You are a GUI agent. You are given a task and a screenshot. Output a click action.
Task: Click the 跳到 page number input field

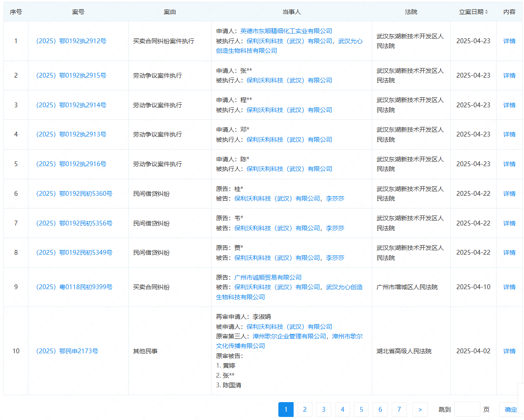coord(467,410)
